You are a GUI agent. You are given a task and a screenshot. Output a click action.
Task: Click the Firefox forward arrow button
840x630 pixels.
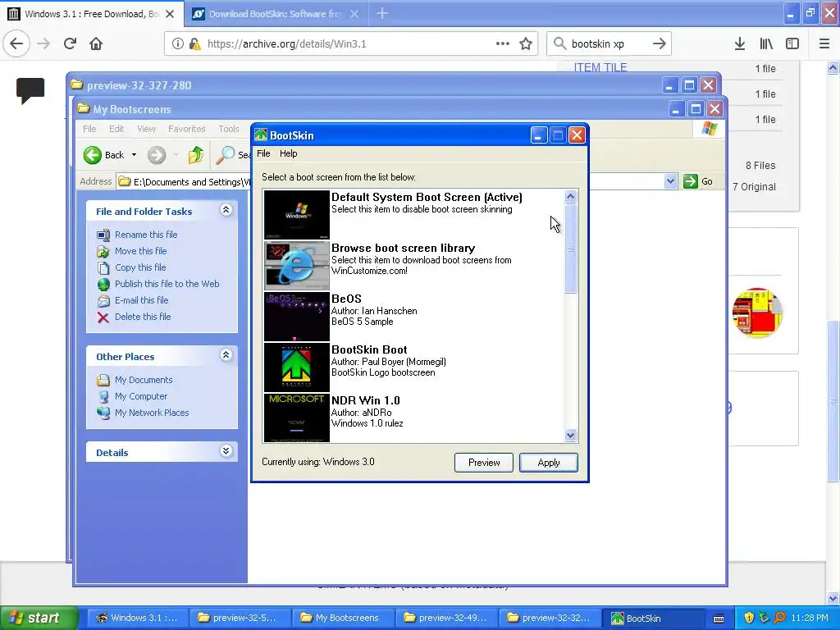click(x=43, y=43)
